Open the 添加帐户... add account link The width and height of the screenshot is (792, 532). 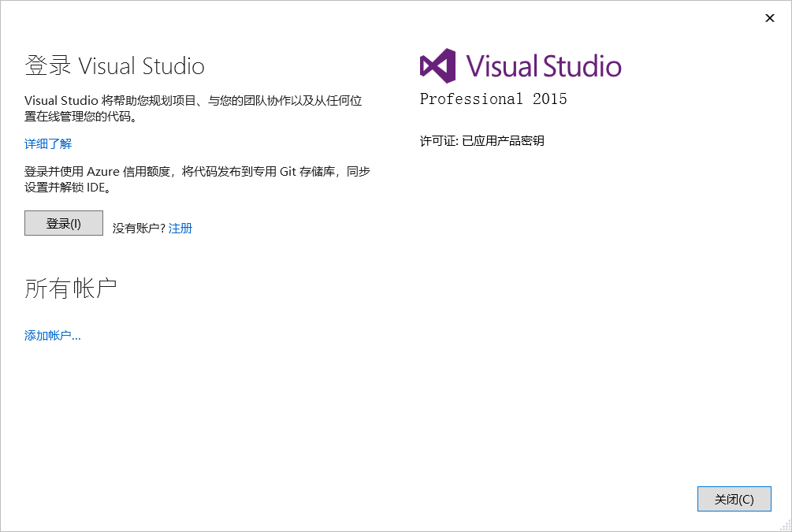53,336
